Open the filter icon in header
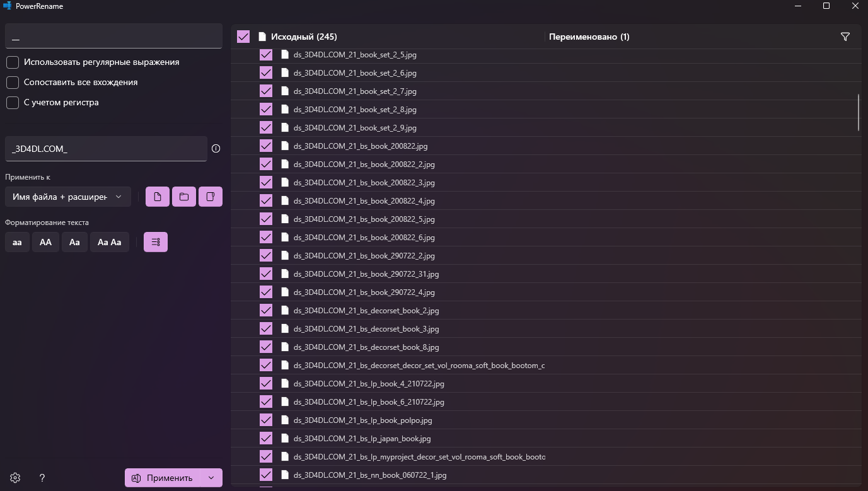Viewport: 868px width, 491px height. pyautogui.click(x=845, y=37)
